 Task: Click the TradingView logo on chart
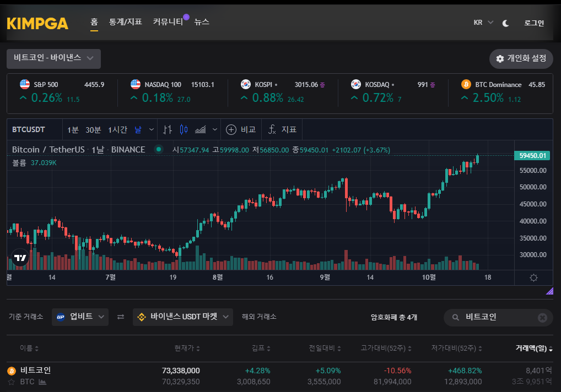tap(20, 258)
